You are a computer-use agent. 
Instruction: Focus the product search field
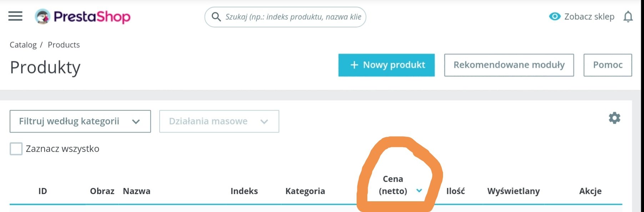coord(293,17)
